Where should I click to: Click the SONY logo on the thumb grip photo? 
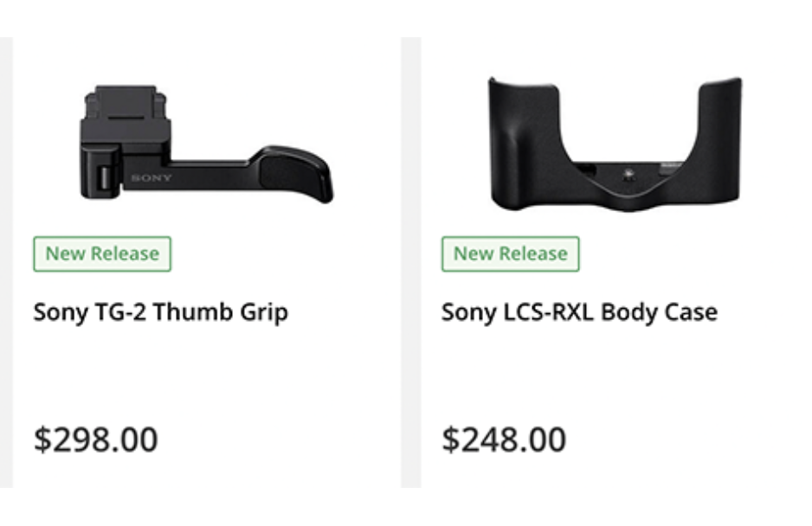151,178
